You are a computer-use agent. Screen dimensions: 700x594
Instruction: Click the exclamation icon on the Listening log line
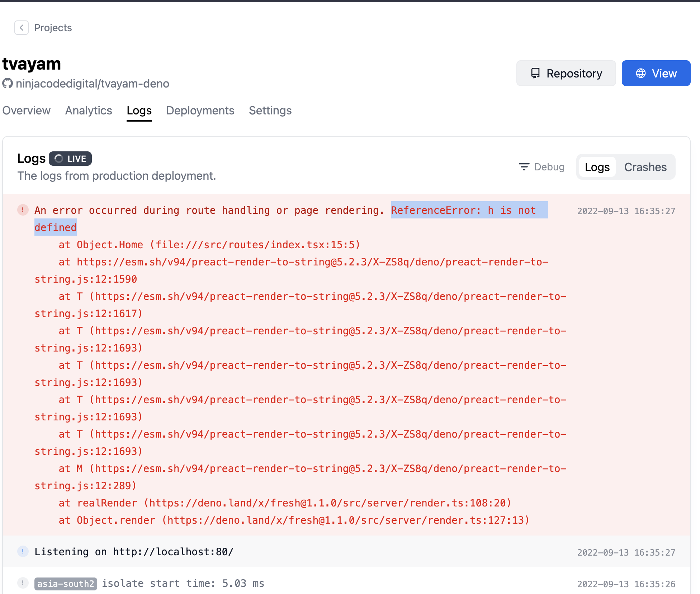coord(23,552)
